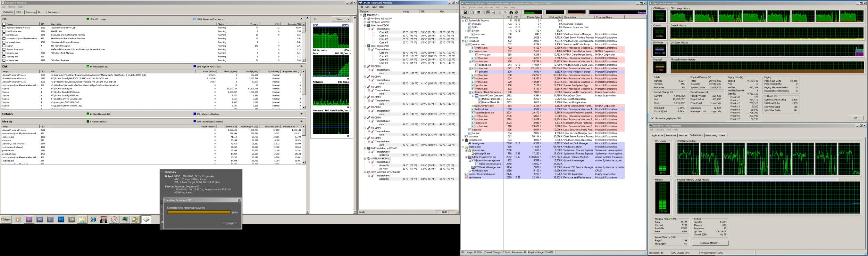
Task: Open Adobe Encore from the taskbar
Action: [x=50, y=219]
